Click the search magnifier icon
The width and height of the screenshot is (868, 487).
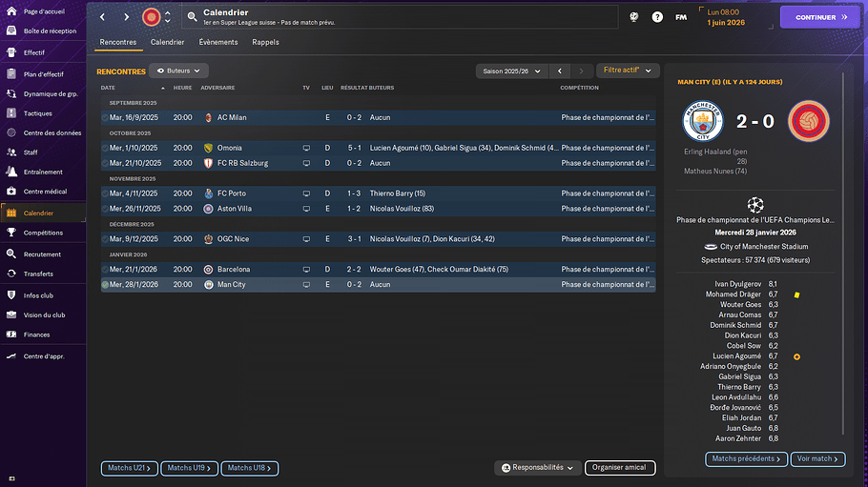tap(192, 17)
